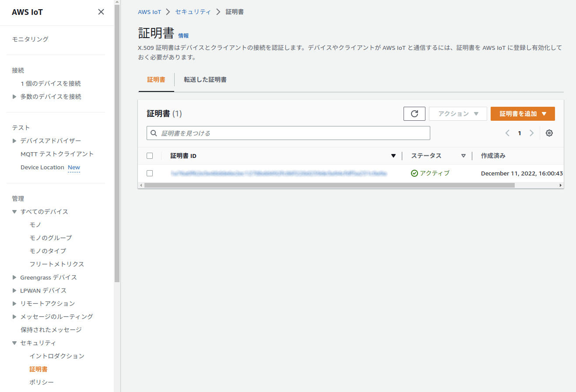
Task: Open table preferences gear icon
Action: (x=549, y=133)
